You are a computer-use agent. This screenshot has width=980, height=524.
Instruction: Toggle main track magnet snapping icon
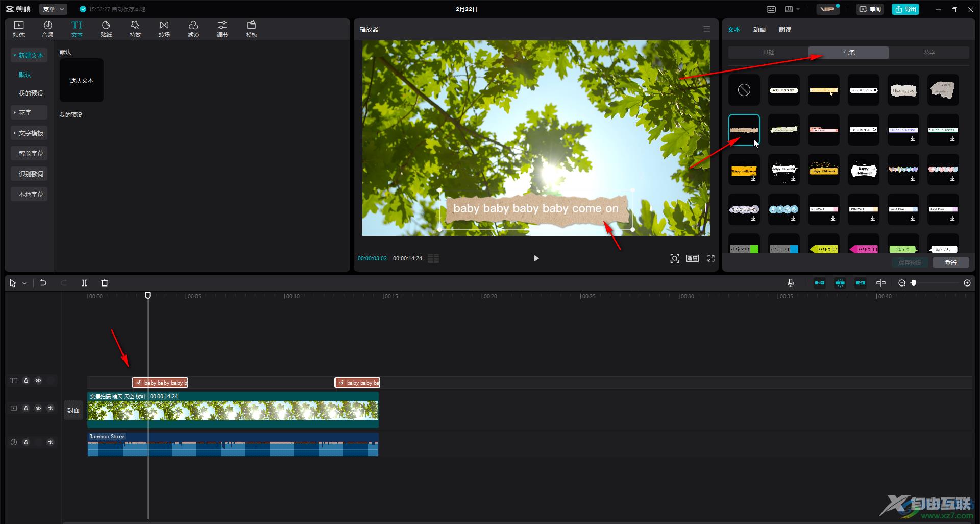point(820,283)
